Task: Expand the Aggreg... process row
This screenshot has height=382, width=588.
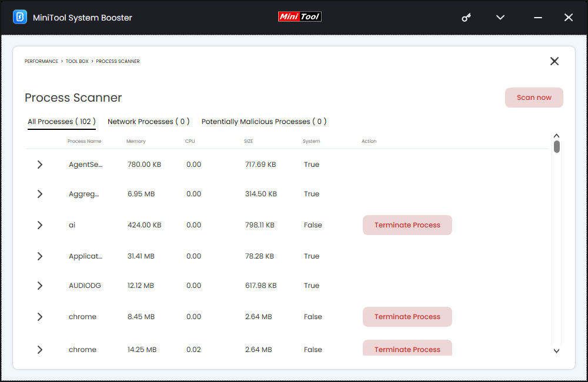Action: click(40, 194)
